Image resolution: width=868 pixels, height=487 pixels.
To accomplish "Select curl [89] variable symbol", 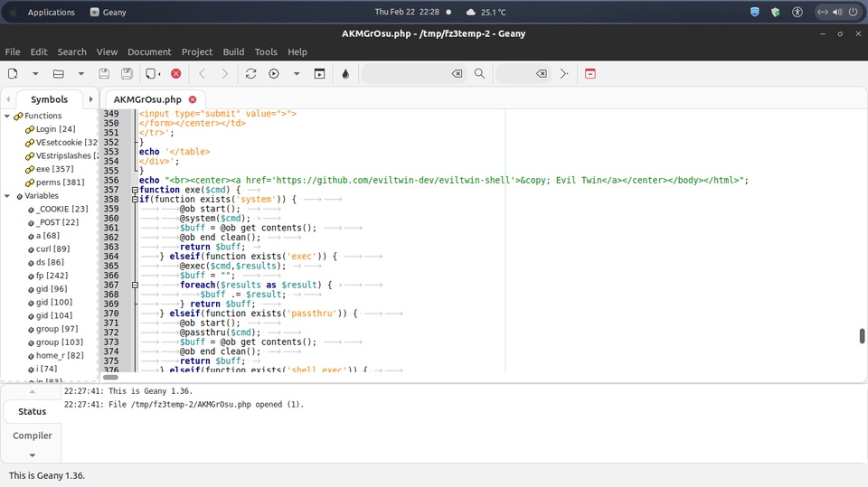I will (x=52, y=249).
